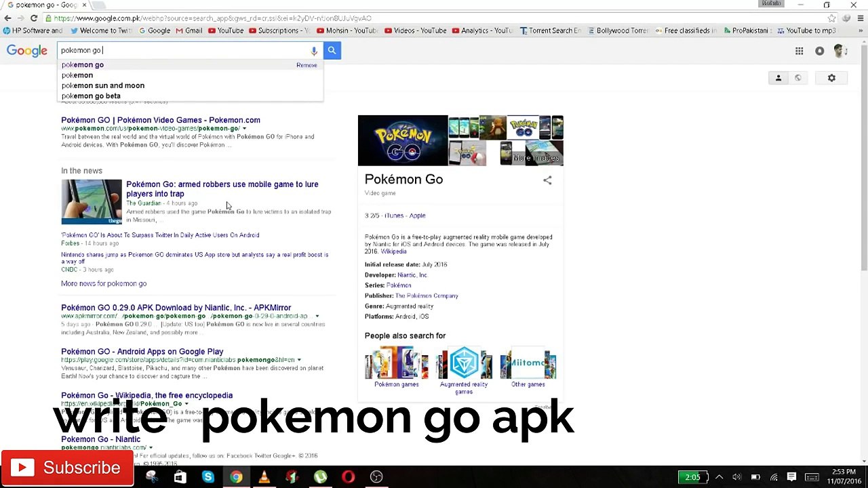
Task: Expand APKMirror result URL dropdown arrow
Action: [317, 316]
